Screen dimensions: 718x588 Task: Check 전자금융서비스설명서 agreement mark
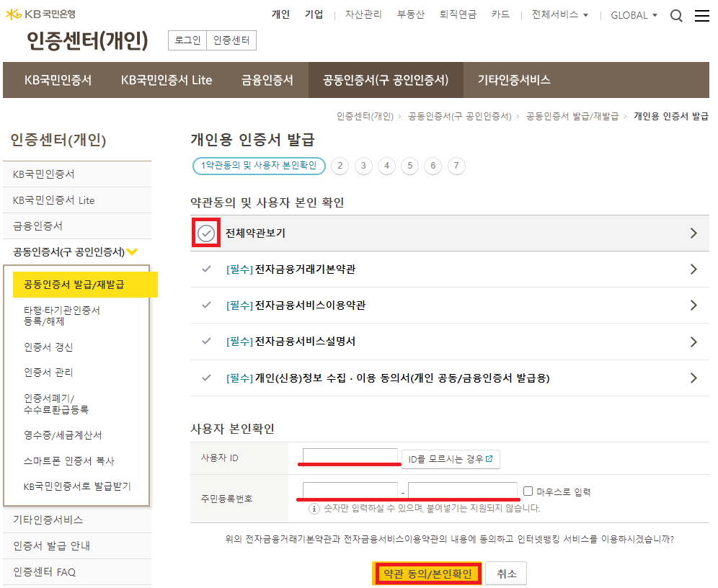tap(206, 341)
